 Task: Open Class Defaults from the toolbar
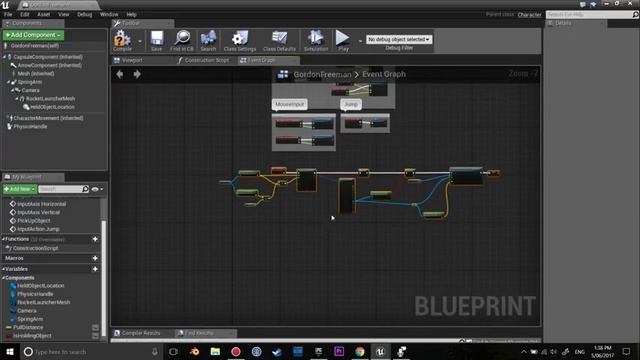tap(279, 40)
